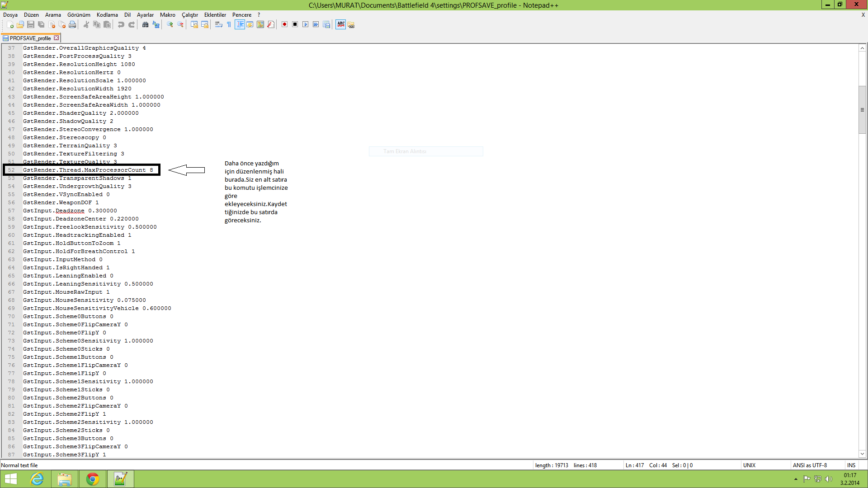The width and height of the screenshot is (868, 488).
Task: Open the Ayarlar menu
Action: tap(145, 15)
